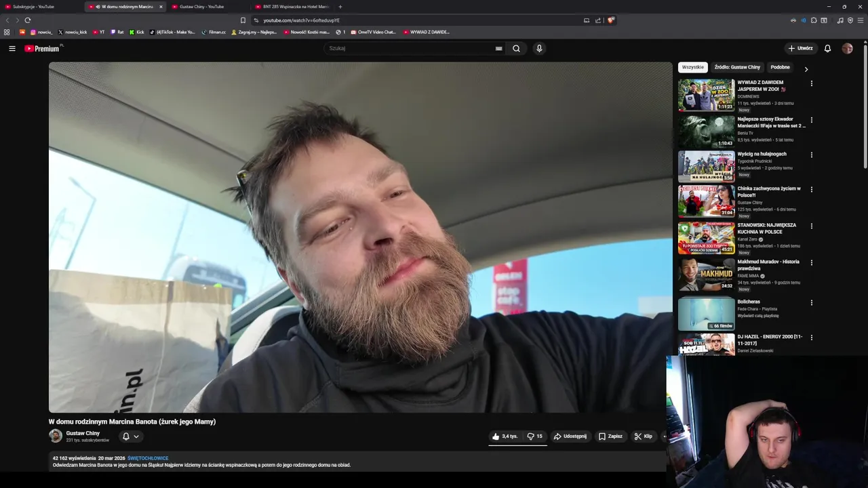Open options for 'Najlepsze sztosy Ekwador' video

(811, 120)
